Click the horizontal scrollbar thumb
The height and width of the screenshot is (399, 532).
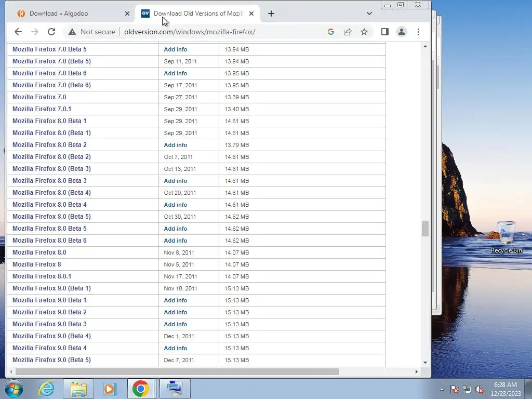(177, 372)
